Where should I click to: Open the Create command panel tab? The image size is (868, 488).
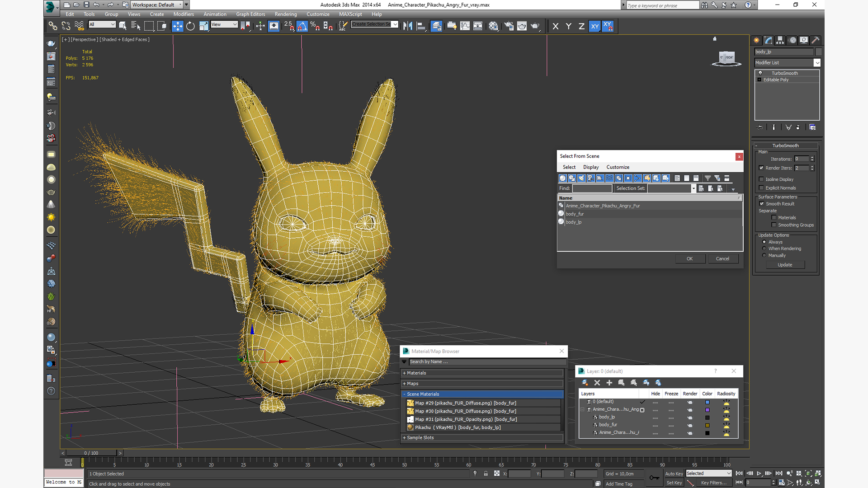click(756, 40)
